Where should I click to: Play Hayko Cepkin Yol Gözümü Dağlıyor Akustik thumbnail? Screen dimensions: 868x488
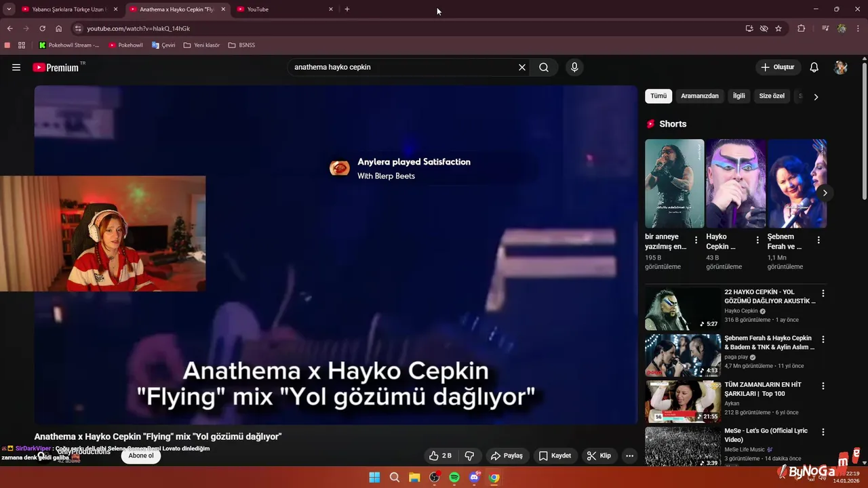pyautogui.click(x=682, y=309)
